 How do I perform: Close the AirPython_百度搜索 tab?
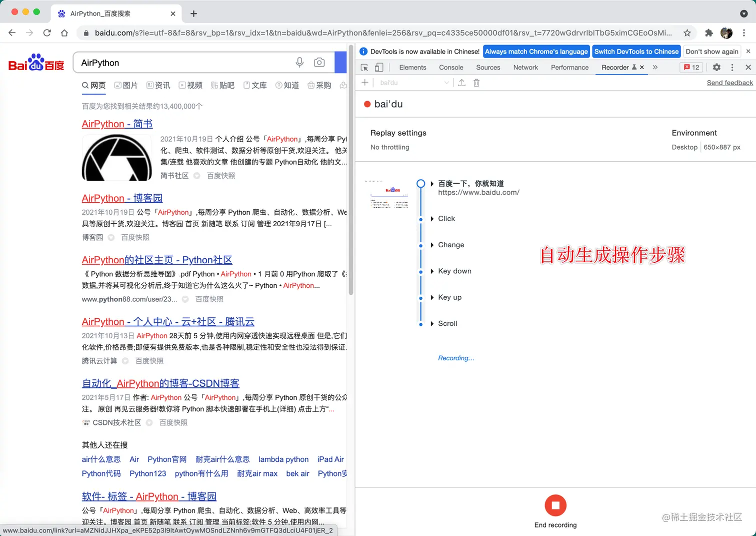point(173,14)
